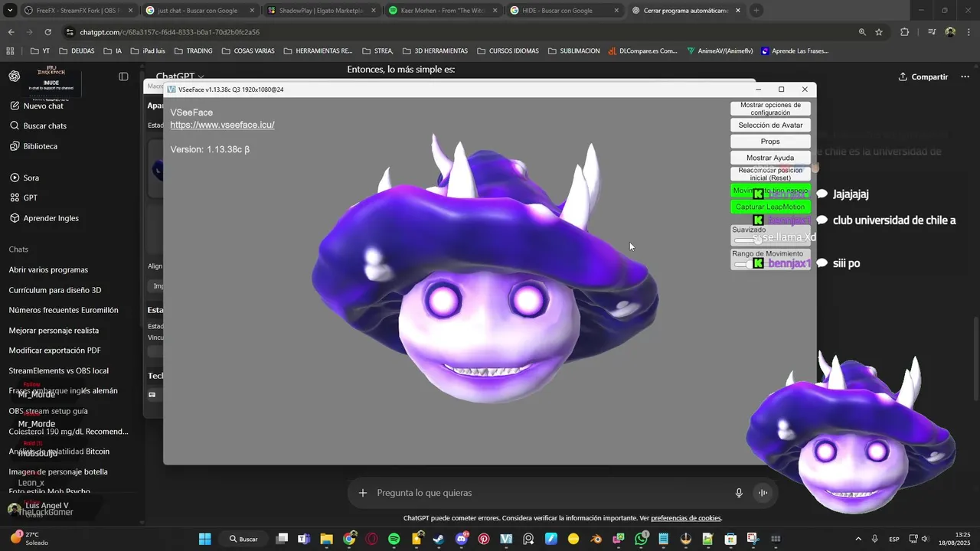This screenshot has height=551, width=980.
Task: Open a new Chrome tab
Action: tap(756, 11)
